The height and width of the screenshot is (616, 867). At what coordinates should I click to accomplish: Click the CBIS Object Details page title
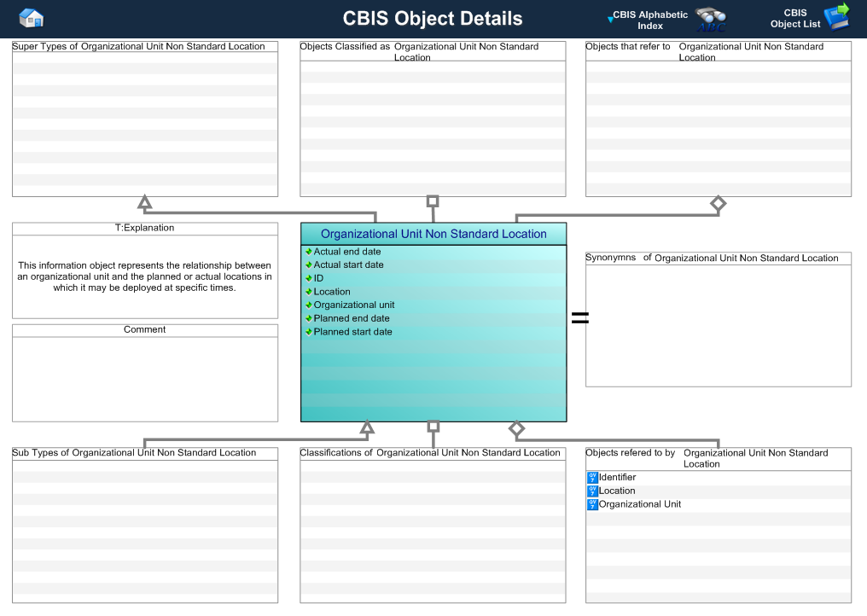pyautogui.click(x=433, y=18)
